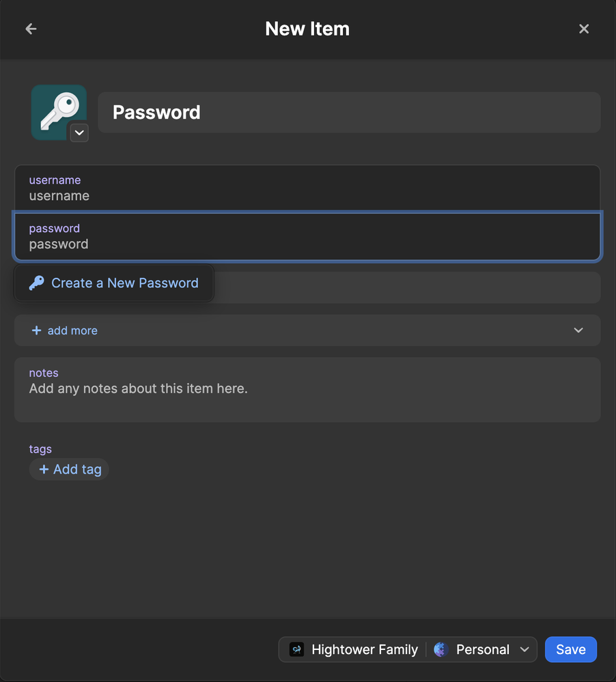Click the plus icon in Add tag
This screenshot has width=616, height=682.
[x=44, y=469]
